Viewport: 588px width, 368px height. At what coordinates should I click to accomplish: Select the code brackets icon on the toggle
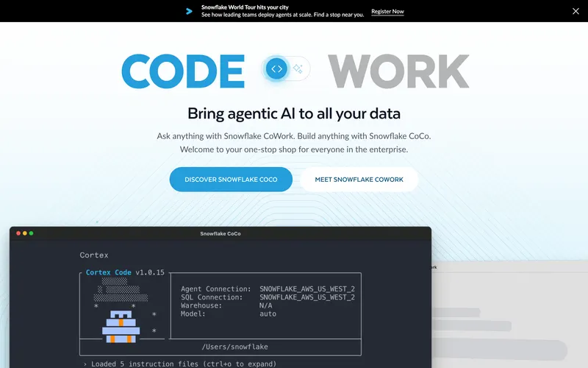[277, 68]
